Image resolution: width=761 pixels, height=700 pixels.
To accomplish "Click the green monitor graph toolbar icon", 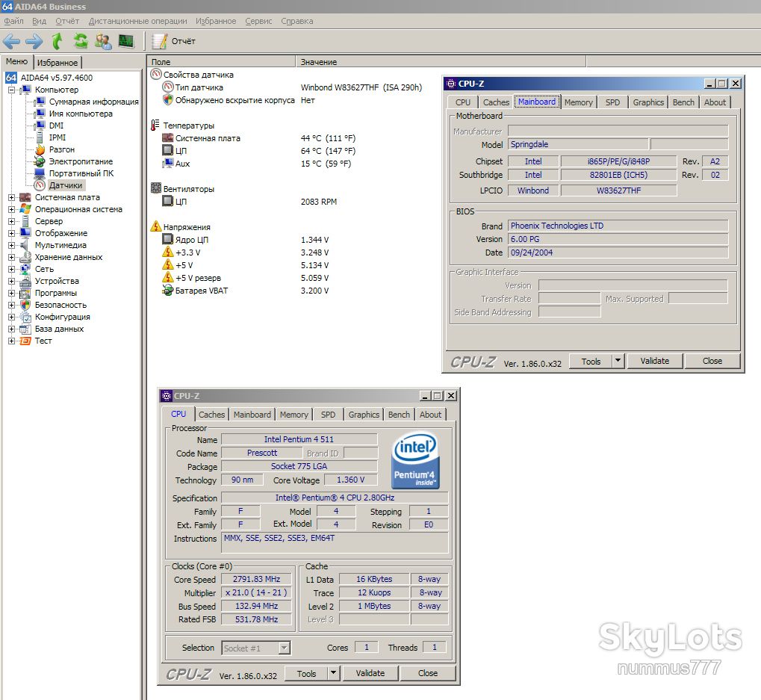I will click(126, 41).
